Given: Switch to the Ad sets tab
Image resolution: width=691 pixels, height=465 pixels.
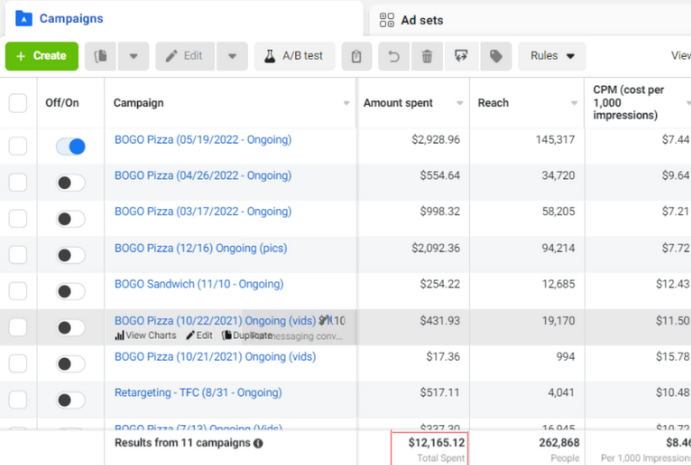Looking at the screenshot, I should tap(421, 20).
